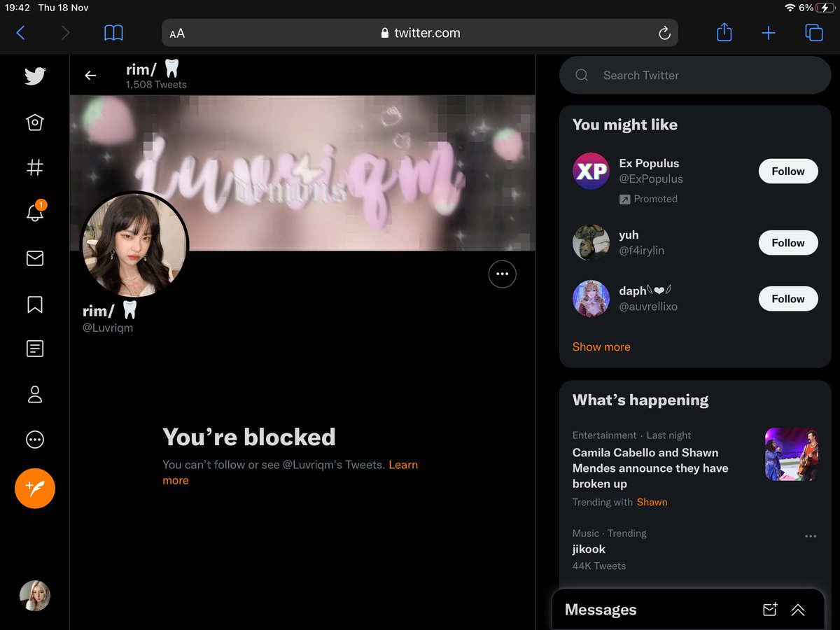
Task: Open Camila and Shawn story thumbnail
Action: click(792, 454)
